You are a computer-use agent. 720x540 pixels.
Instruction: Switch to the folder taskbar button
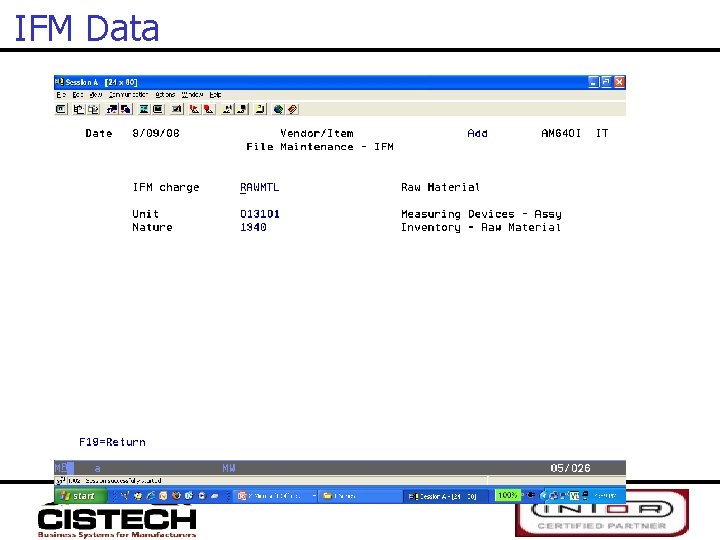coord(360,496)
